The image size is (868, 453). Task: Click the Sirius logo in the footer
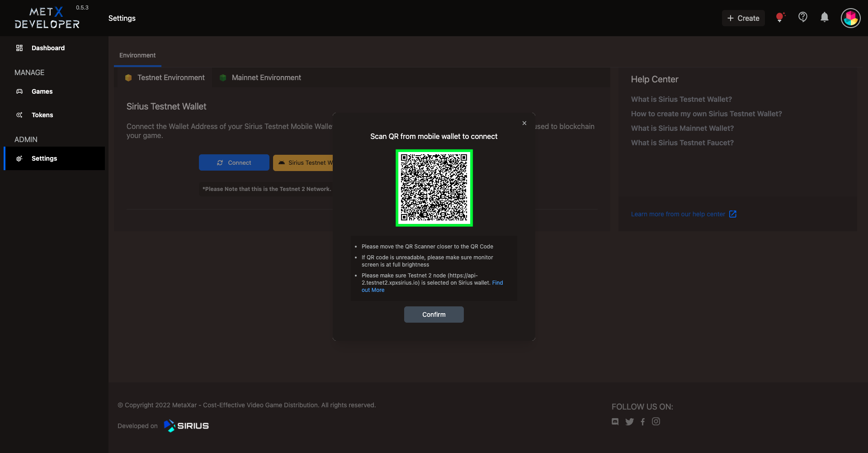186,426
